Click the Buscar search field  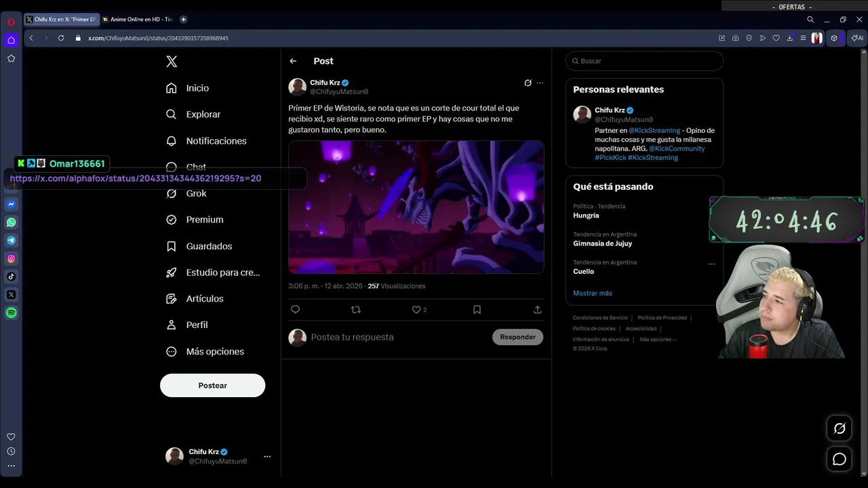(x=644, y=61)
